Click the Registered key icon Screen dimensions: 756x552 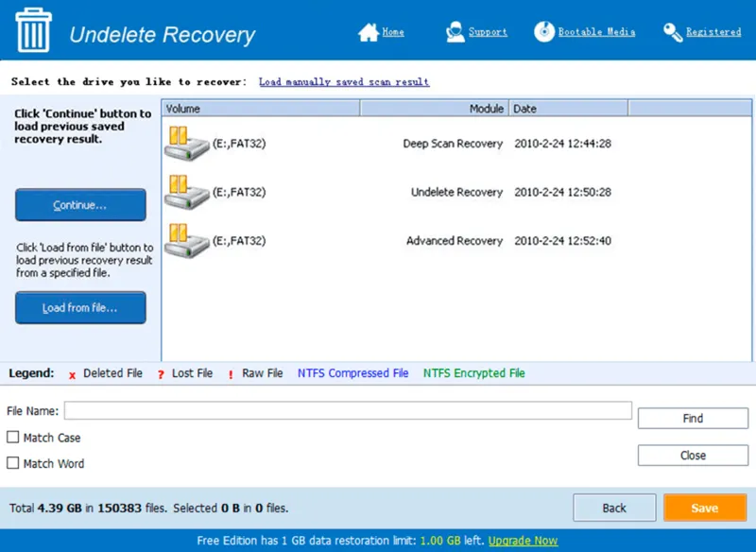coord(673,32)
